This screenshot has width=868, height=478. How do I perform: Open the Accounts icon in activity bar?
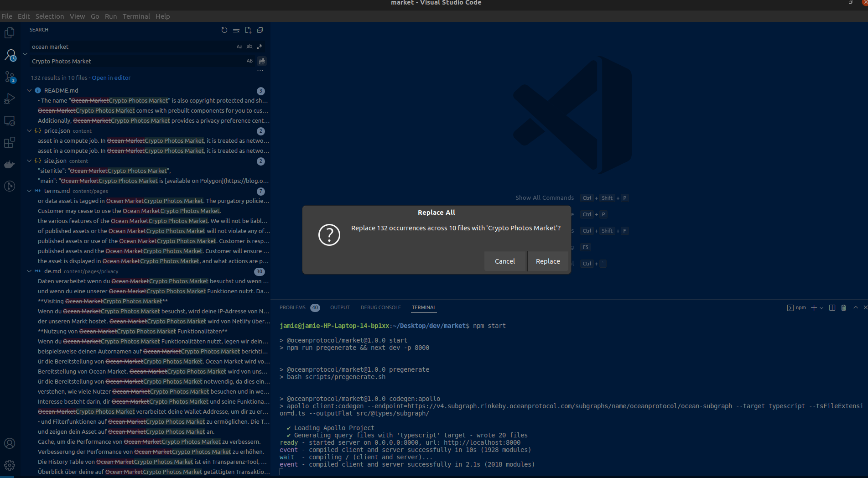10,443
